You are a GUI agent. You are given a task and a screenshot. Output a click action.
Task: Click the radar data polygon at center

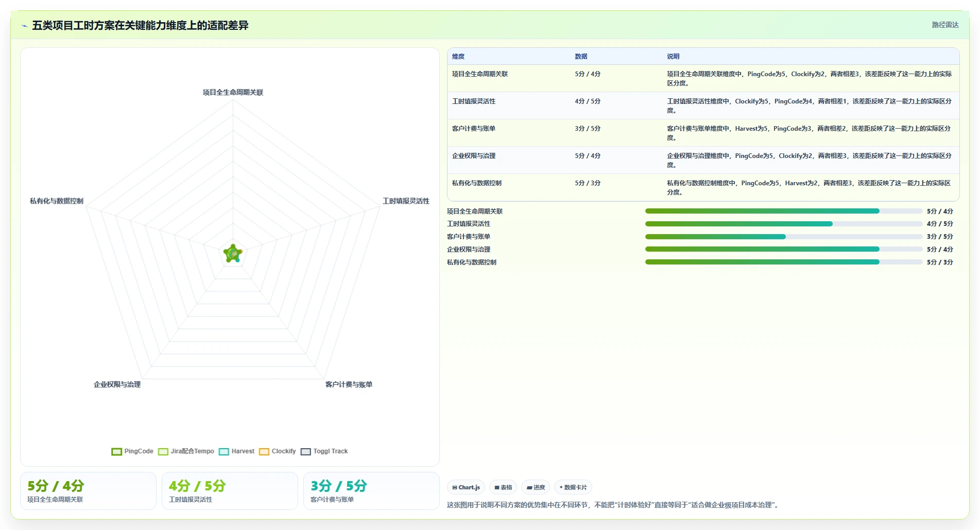tap(233, 253)
